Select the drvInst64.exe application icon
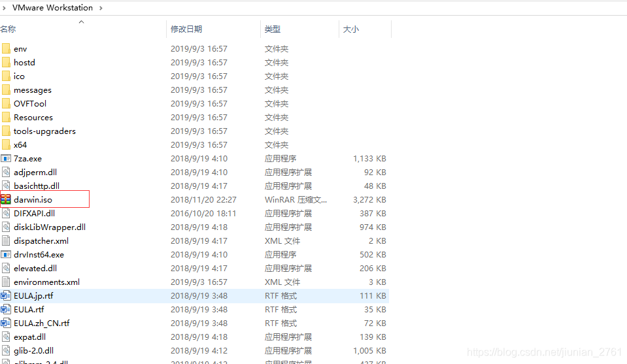The height and width of the screenshot is (364, 627). tap(6, 254)
